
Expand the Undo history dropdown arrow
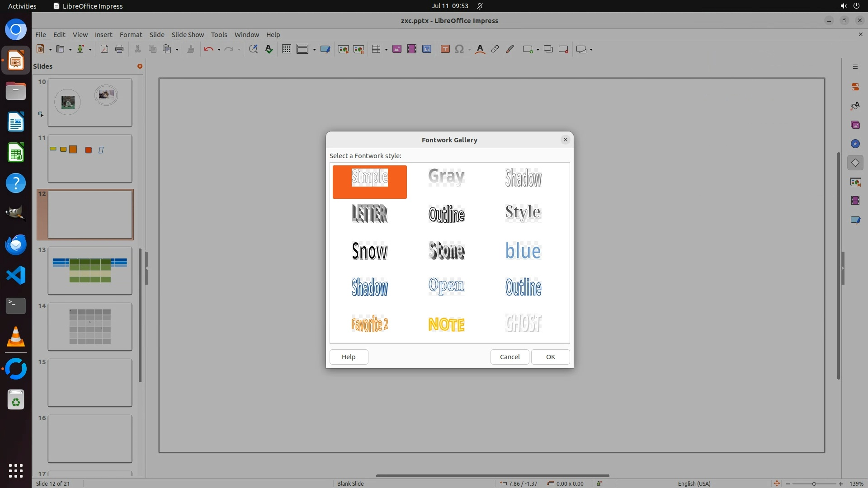click(219, 49)
